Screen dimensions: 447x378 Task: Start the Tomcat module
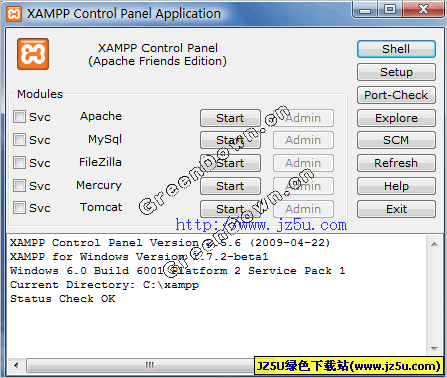(x=230, y=209)
